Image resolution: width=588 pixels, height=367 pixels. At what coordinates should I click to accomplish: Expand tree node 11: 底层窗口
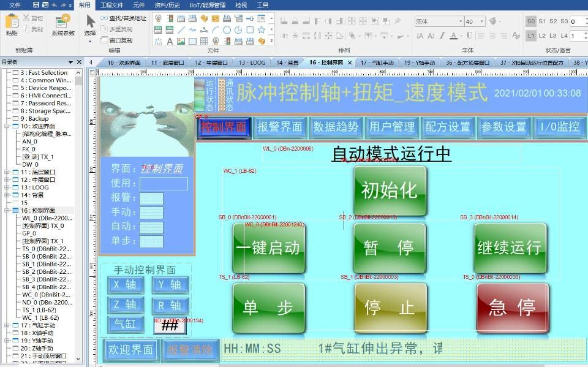pyautogui.click(x=7, y=172)
